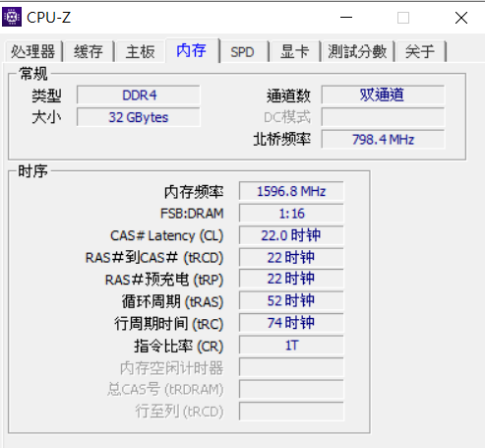Click the DDR4 type field
This screenshot has width=485, height=448.
139,96
